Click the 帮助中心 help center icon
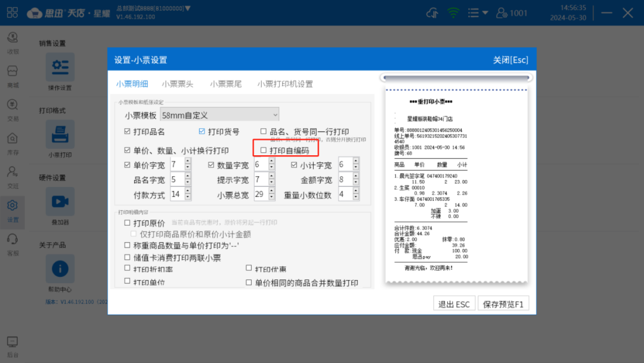 click(59, 269)
